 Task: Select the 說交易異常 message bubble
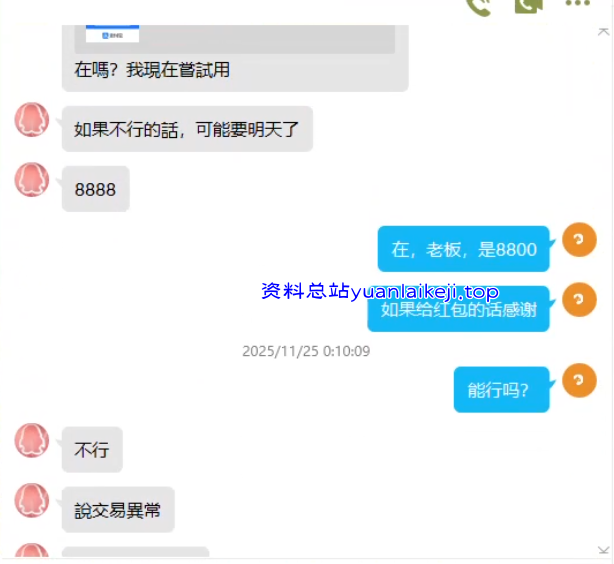point(118,510)
